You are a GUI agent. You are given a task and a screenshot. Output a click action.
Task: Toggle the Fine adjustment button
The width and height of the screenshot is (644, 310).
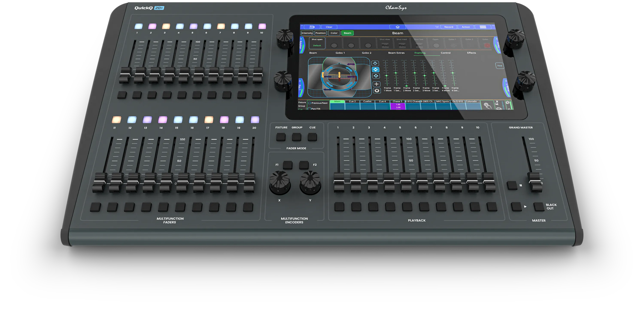pyautogui.click(x=500, y=66)
